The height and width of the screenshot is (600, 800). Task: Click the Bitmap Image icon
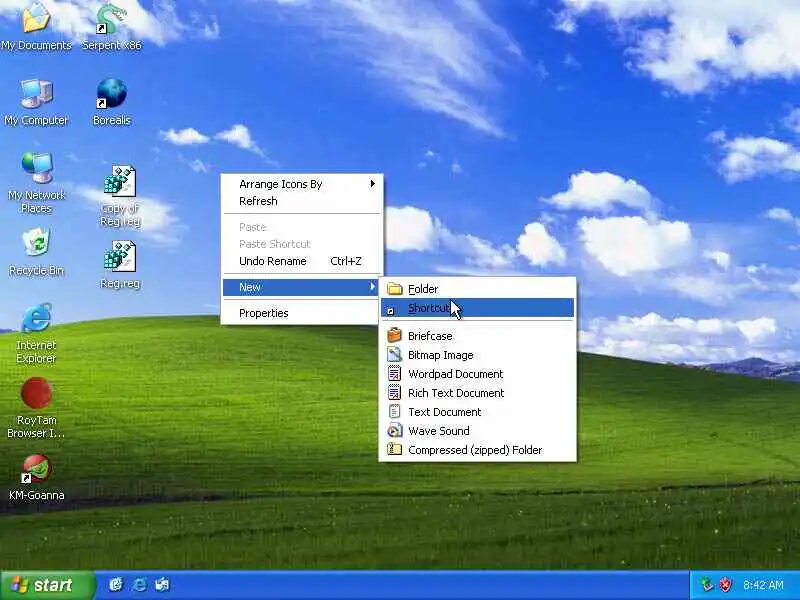click(394, 355)
